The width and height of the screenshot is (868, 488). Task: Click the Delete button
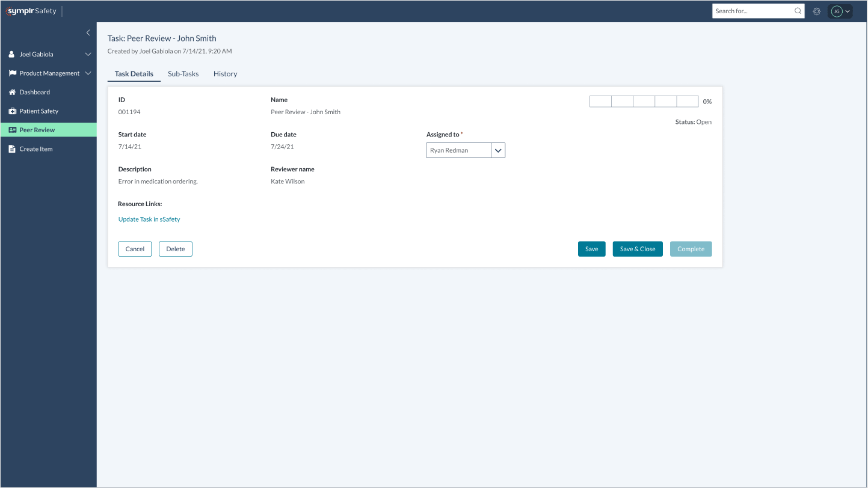[176, 249]
